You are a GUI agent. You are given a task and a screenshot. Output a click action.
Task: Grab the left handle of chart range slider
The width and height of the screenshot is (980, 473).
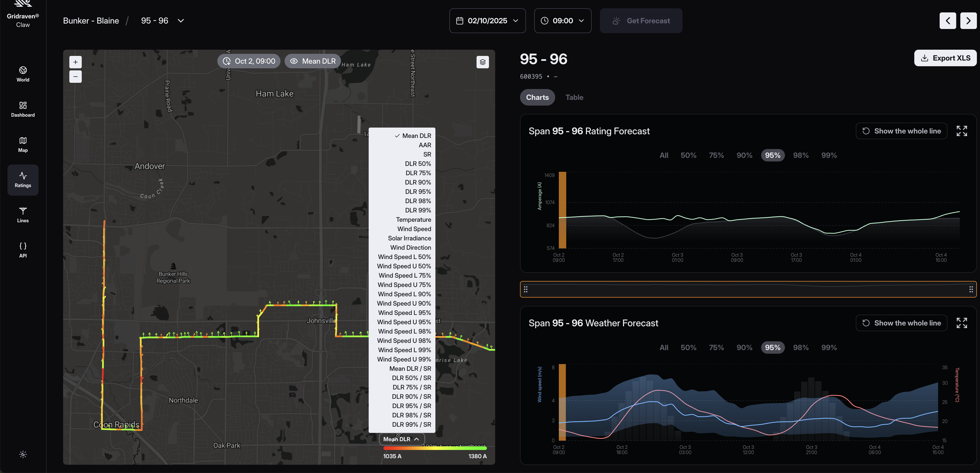coord(525,289)
